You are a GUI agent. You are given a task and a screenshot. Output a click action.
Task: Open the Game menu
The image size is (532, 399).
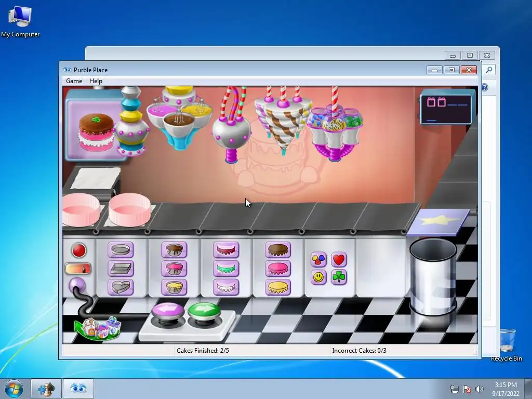coord(74,81)
